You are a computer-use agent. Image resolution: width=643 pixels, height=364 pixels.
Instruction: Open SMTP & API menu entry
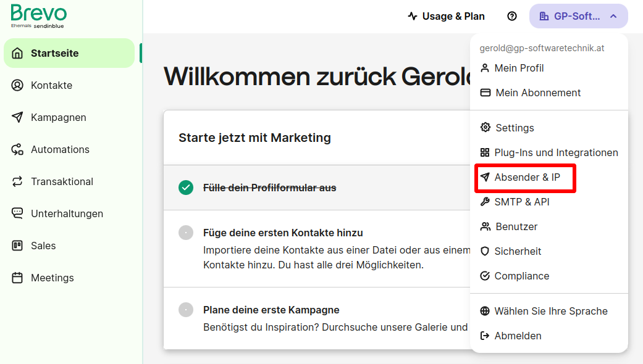tap(521, 202)
